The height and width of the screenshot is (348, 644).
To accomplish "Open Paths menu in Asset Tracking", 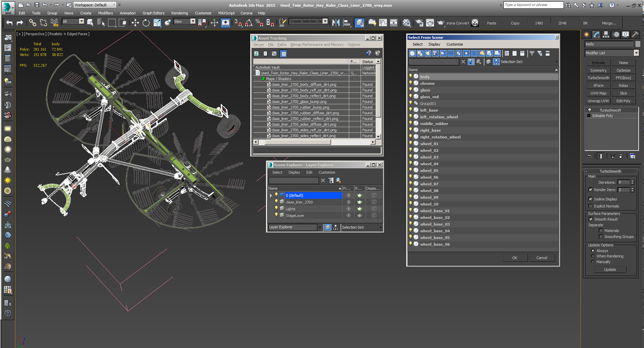I will pyautogui.click(x=282, y=44).
